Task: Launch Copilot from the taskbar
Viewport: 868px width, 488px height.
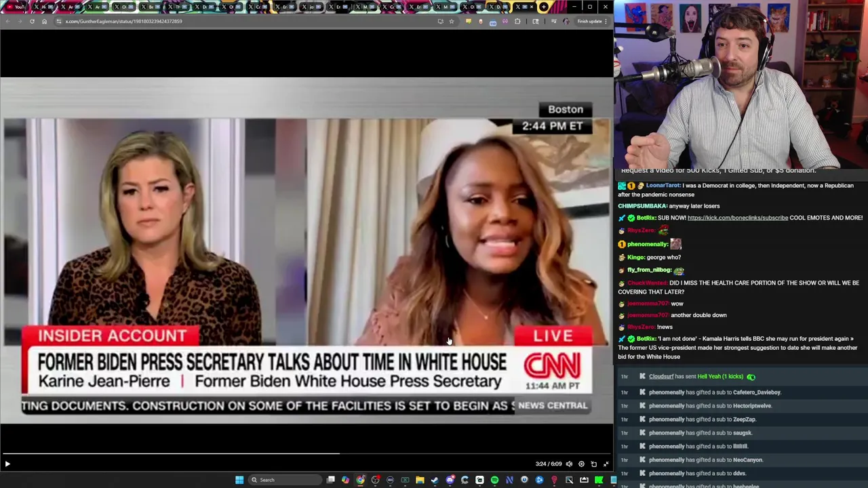Action: click(345, 480)
